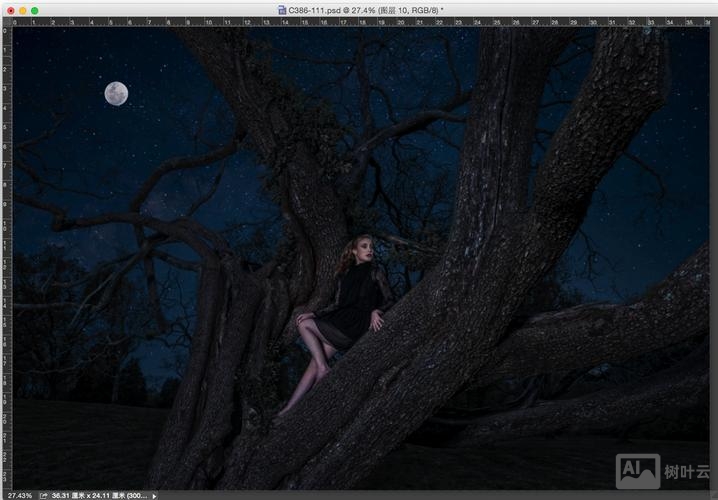The width and height of the screenshot is (718, 500).
Task: Click the full moon in the sky
Action: coord(116,93)
